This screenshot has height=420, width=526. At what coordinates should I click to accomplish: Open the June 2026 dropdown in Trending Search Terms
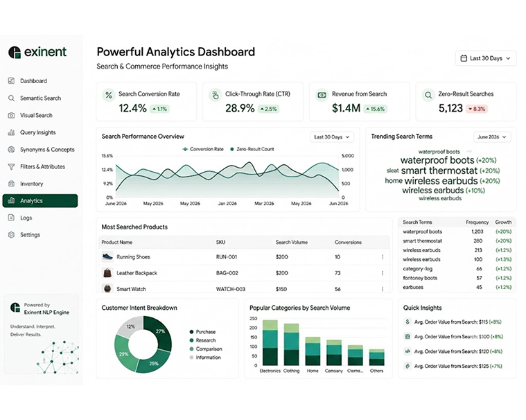point(492,137)
